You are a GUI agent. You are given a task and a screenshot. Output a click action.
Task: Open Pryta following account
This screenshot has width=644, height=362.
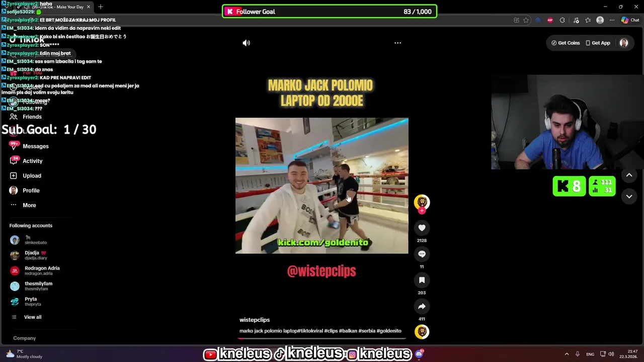click(26, 301)
